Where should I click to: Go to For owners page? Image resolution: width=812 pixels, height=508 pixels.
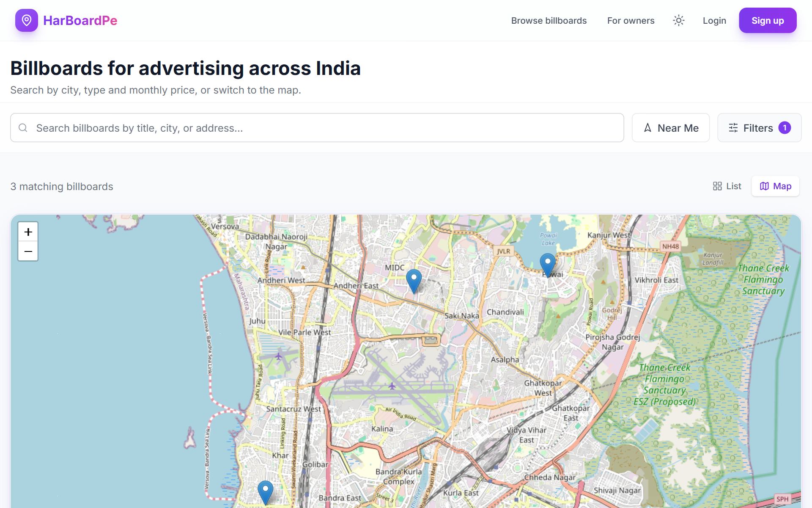[631, 20]
